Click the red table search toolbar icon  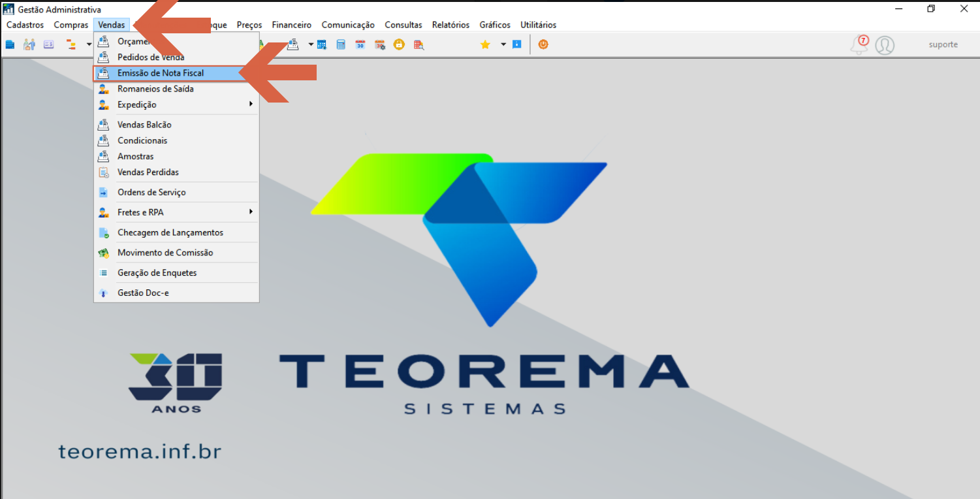point(419,44)
